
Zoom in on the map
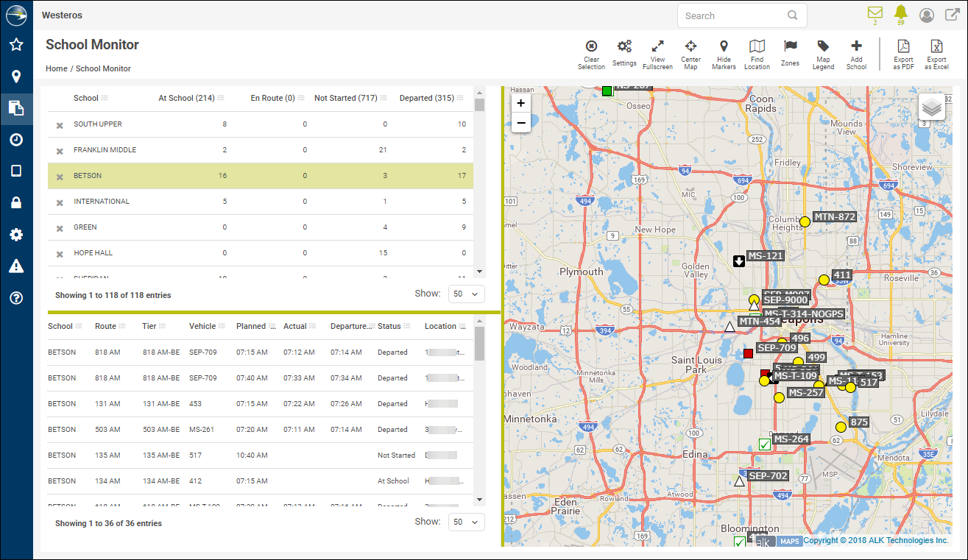point(521,104)
